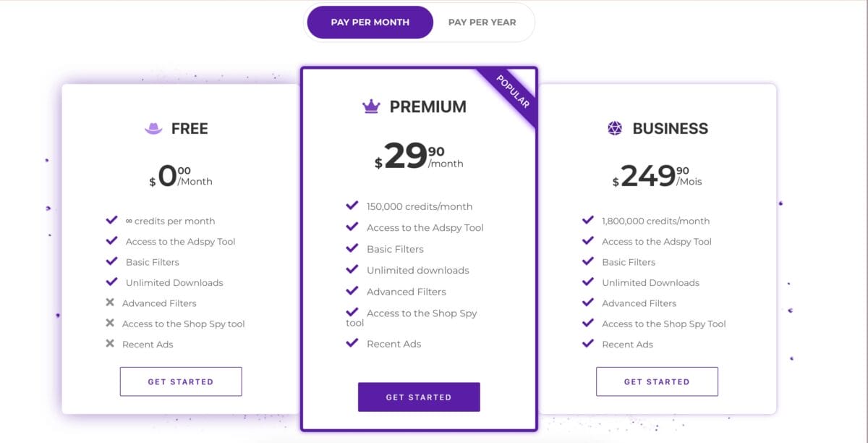
Task: Click the purple hat icon above FREE
Action: tap(154, 127)
